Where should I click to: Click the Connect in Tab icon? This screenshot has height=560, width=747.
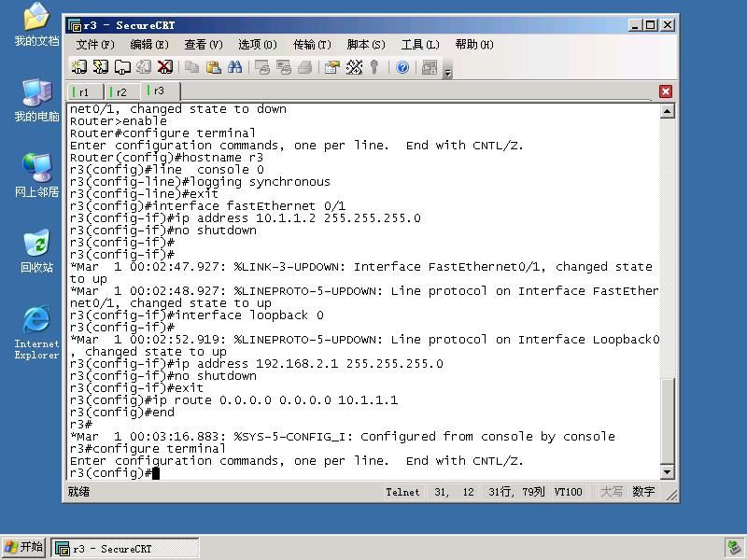(x=122, y=67)
